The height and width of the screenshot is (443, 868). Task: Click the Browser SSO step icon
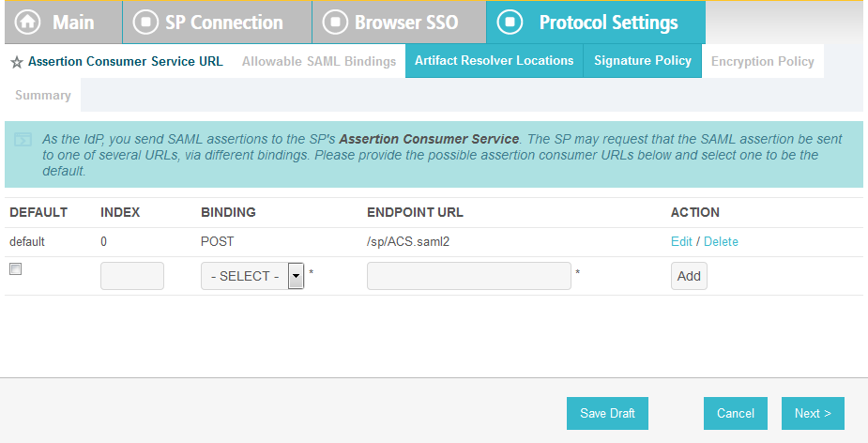point(336,23)
